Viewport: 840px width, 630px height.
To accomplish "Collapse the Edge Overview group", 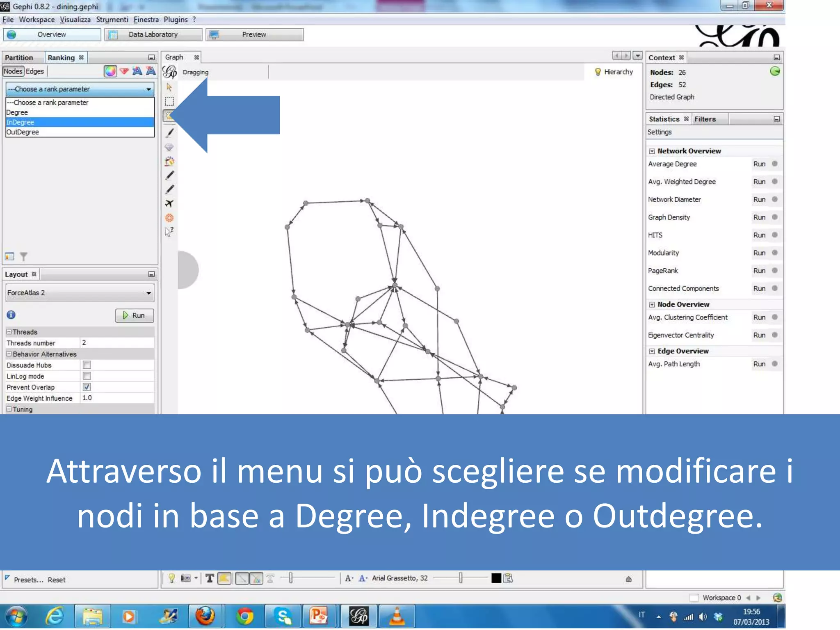I will 652,352.
